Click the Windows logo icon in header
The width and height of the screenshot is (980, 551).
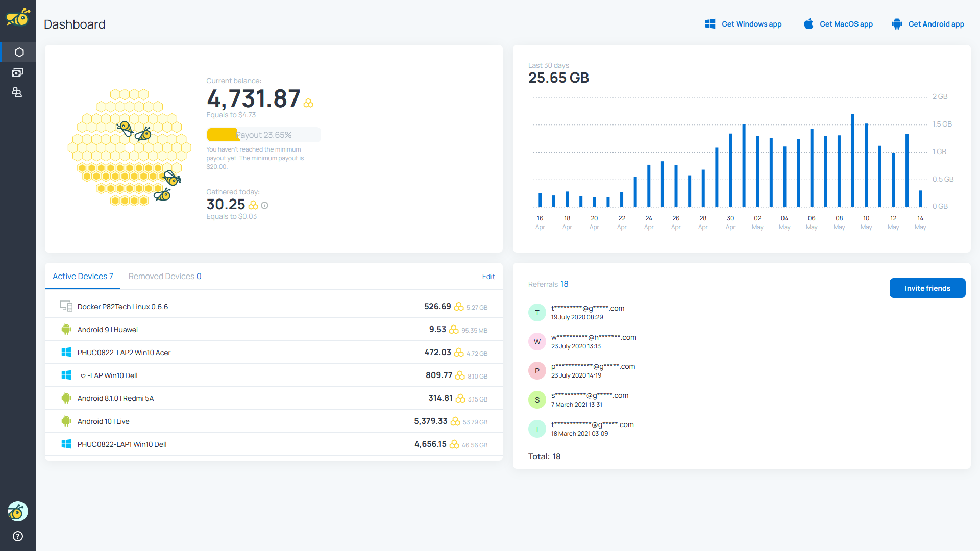click(710, 24)
